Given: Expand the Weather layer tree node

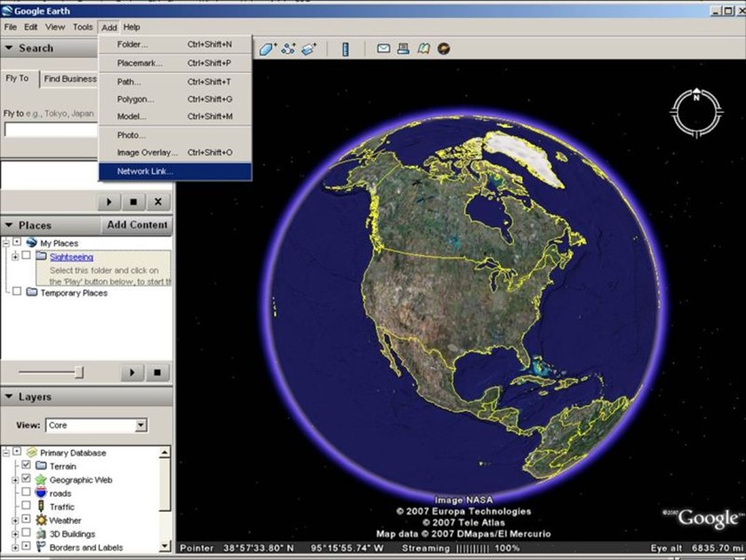Looking at the screenshot, I should point(15,520).
